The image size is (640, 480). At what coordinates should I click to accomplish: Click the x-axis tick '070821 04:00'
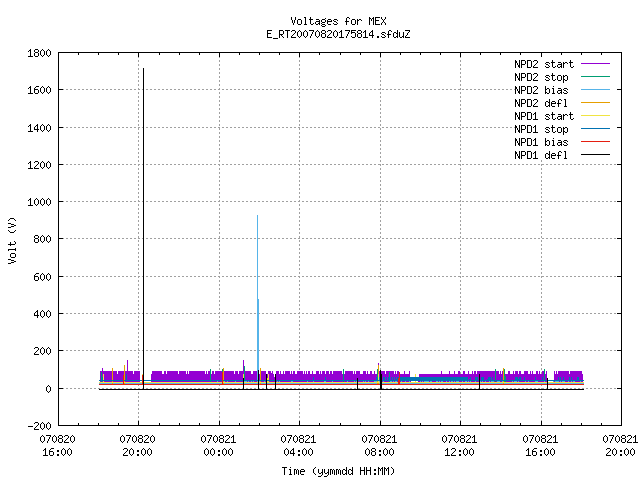[298, 446]
